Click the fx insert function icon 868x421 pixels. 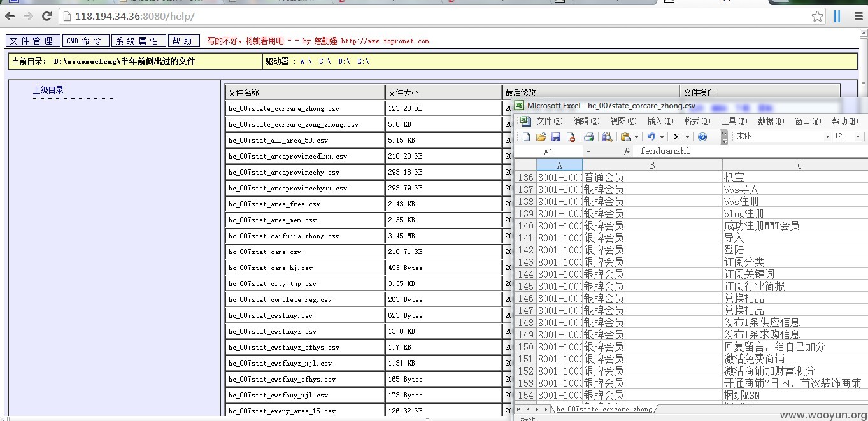coord(627,152)
